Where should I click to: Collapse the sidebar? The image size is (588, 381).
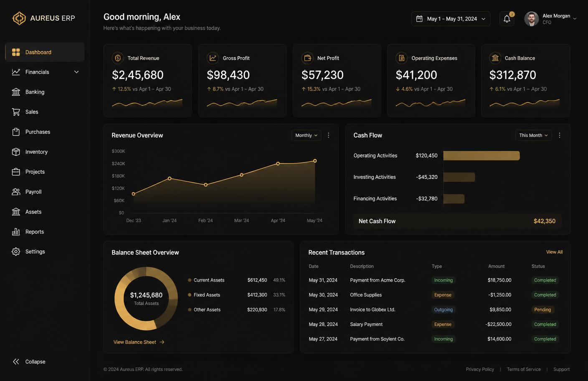[29, 362]
